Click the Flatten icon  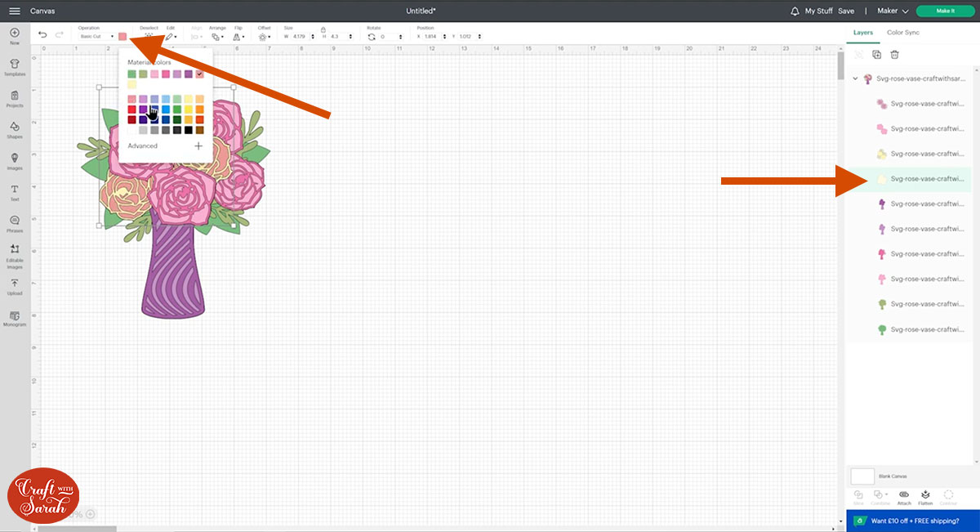click(925, 496)
